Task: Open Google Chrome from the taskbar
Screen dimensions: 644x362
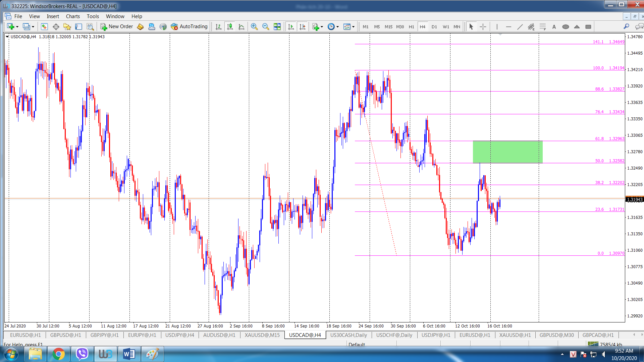Action: pyautogui.click(x=58, y=354)
